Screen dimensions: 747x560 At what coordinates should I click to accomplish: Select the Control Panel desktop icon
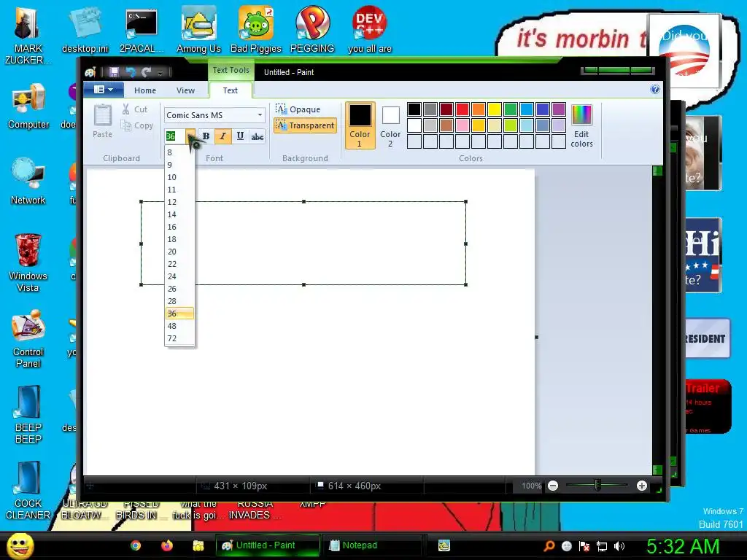point(28,339)
